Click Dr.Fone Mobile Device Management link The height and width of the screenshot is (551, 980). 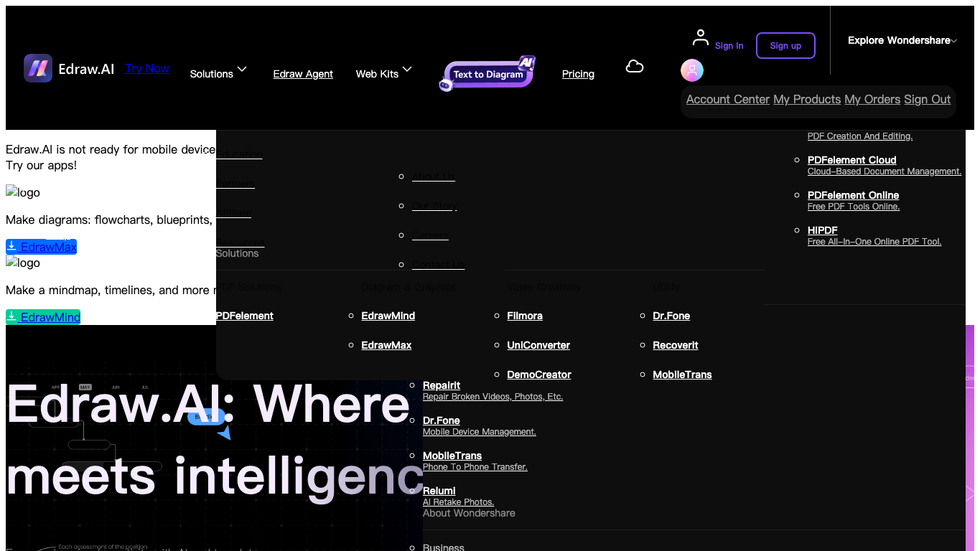[441, 420]
